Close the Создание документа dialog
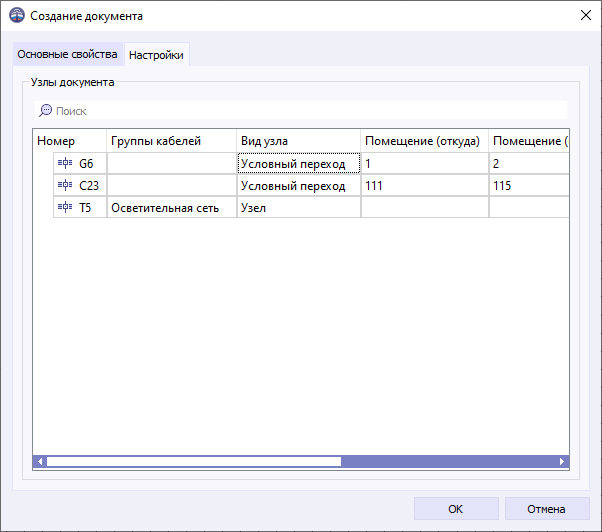The height and width of the screenshot is (532, 602). coord(585,15)
